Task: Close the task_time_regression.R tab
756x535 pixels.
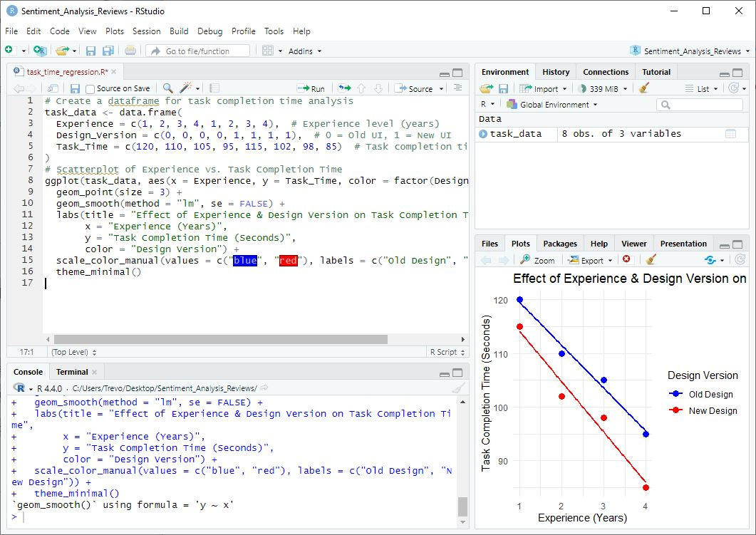Action: pyautogui.click(x=114, y=72)
